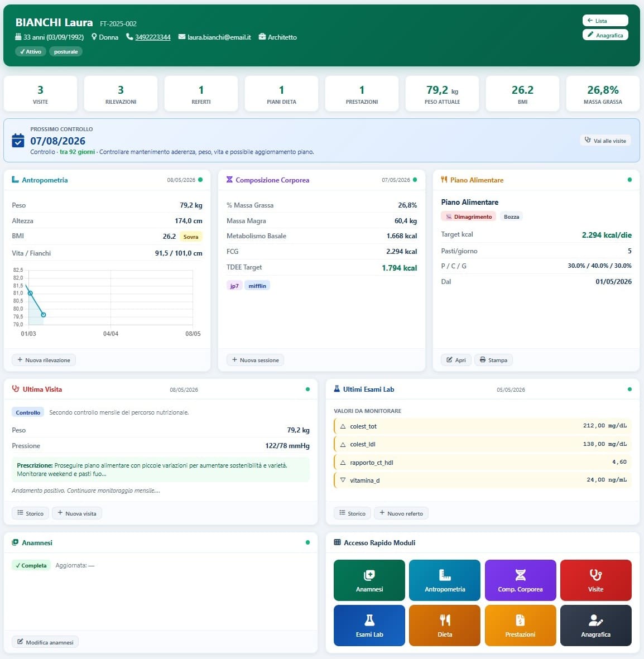
Task: Click the hourglass icon in Composizione Corporea header
Action: point(229,180)
